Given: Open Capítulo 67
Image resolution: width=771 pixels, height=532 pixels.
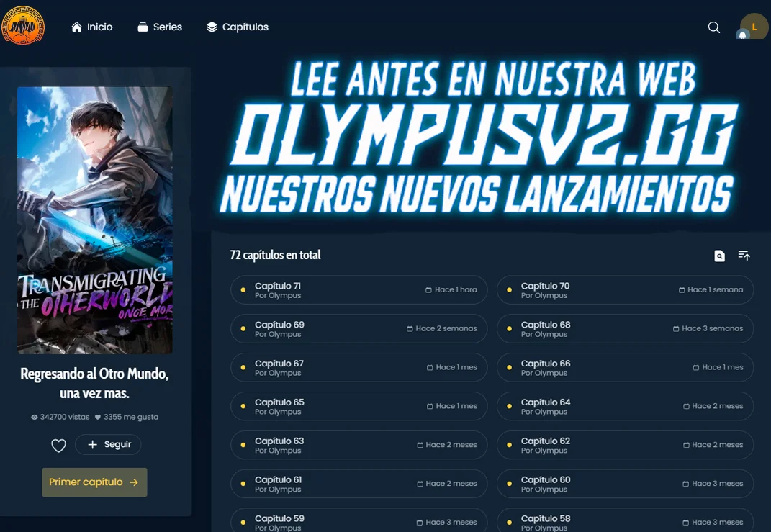Looking at the screenshot, I should pyautogui.click(x=359, y=368).
